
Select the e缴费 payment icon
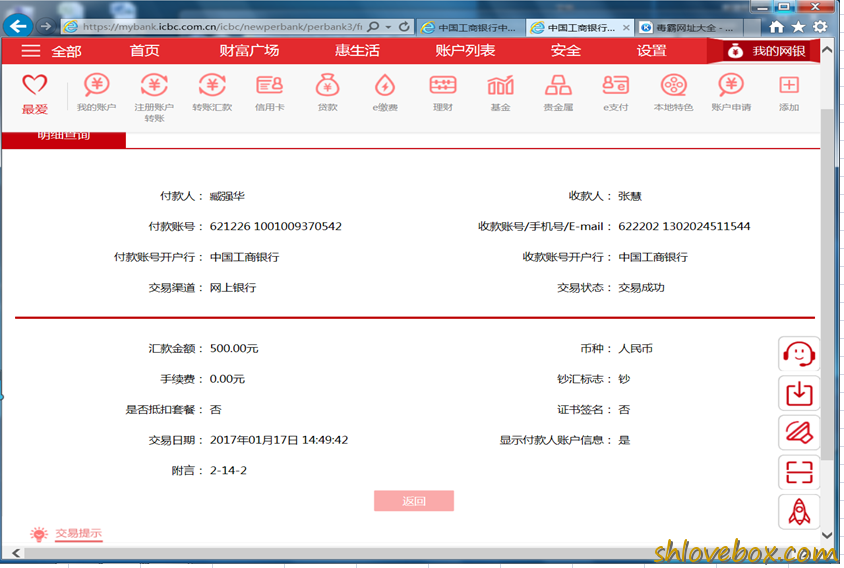385,85
